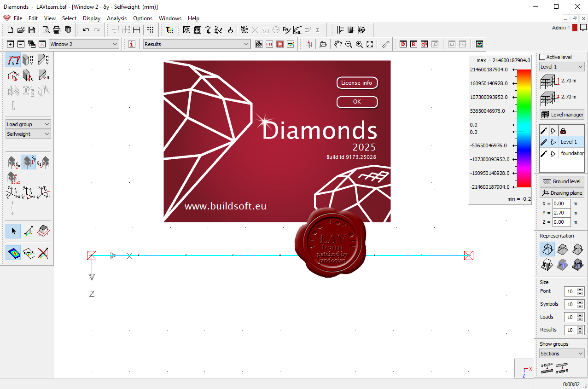The image size is (588, 389).
Task: Open the Analysis menu
Action: (116, 18)
